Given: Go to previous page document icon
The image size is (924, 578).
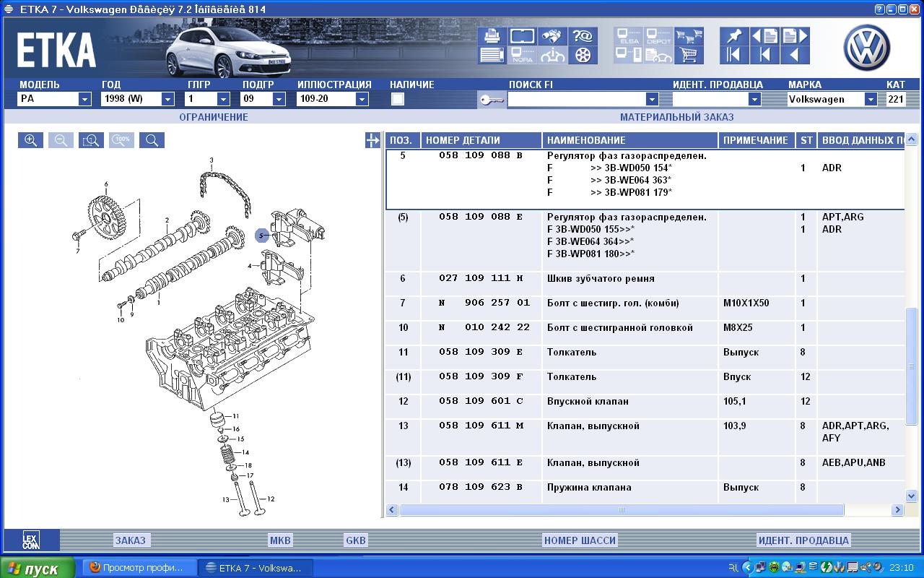Looking at the screenshot, I should tap(764, 36).
